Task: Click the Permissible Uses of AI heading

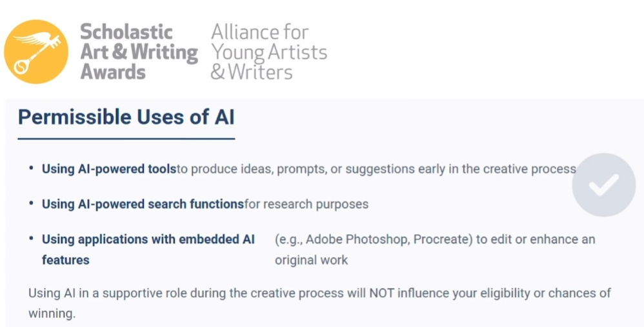Action: click(x=126, y=117)
